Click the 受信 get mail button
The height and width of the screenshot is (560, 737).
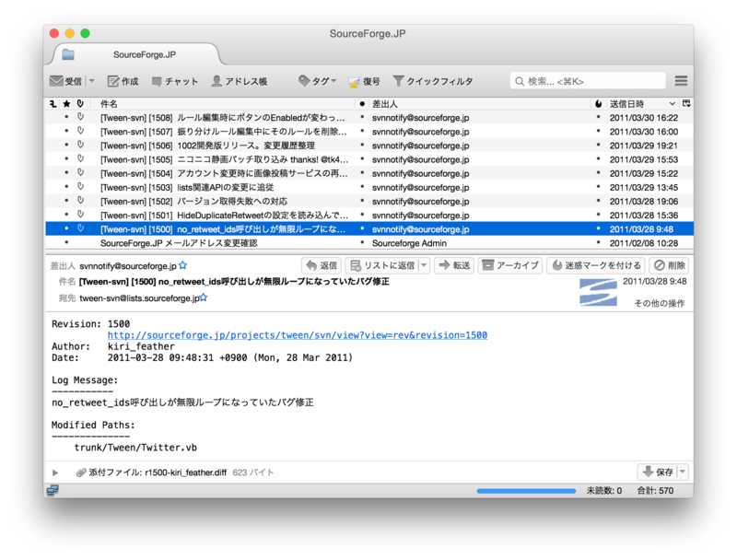65,81
